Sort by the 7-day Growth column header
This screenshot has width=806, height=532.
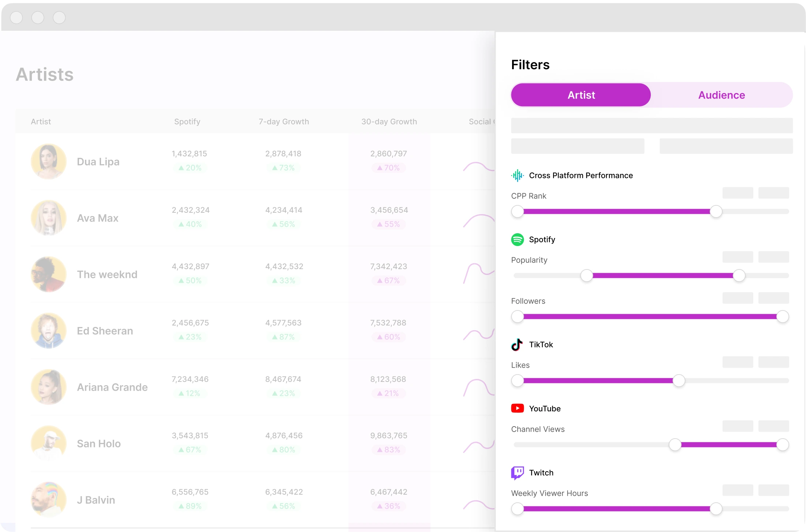click(x=284, y=122)
